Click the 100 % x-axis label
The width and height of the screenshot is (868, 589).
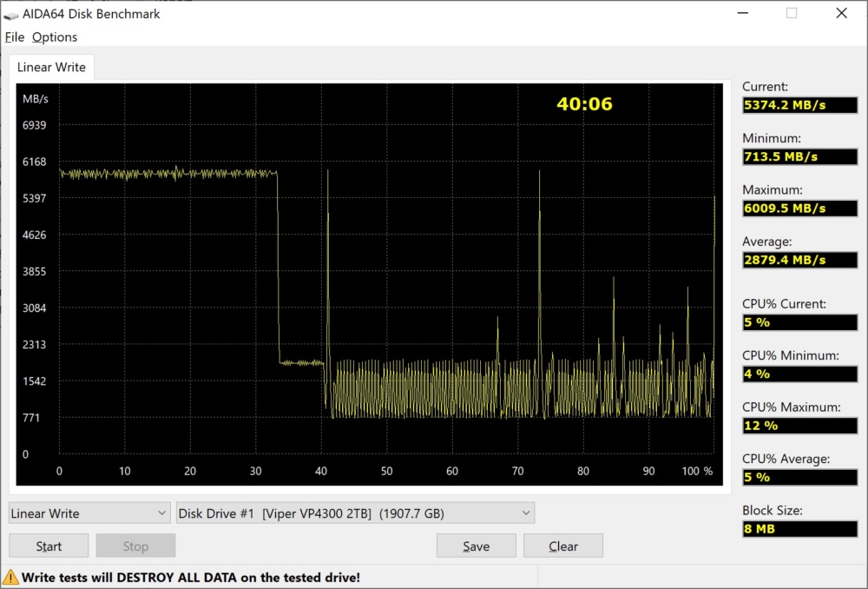coord(698,471)
